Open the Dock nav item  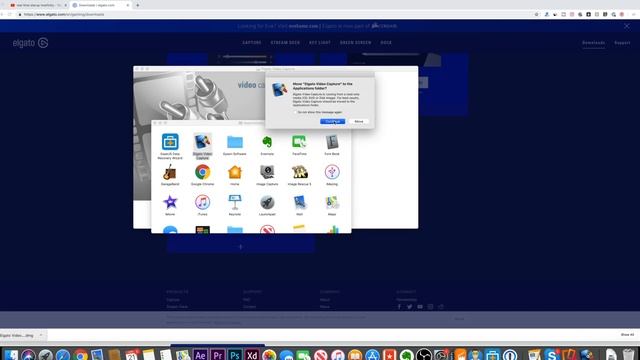386,42
